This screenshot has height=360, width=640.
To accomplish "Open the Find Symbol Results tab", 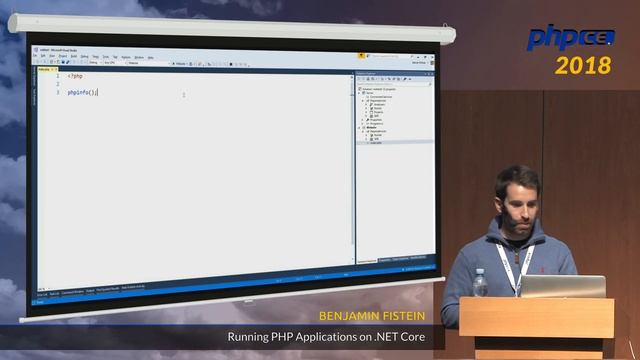I will tap(108, 289).
